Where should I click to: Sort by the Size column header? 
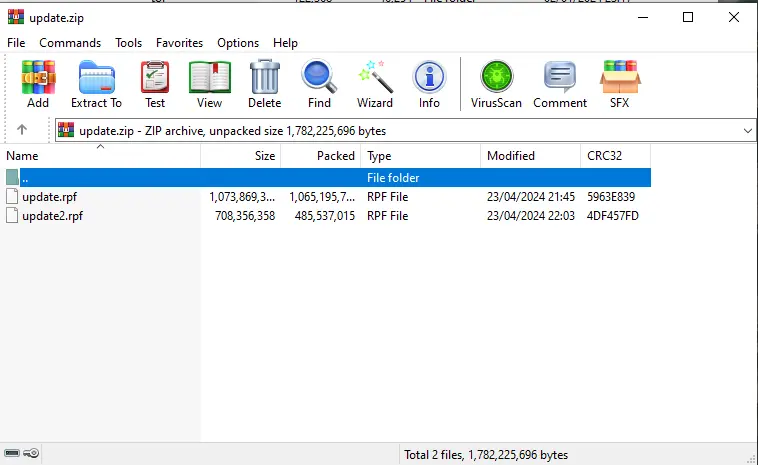pyautogui.click(x=241, y=156)
